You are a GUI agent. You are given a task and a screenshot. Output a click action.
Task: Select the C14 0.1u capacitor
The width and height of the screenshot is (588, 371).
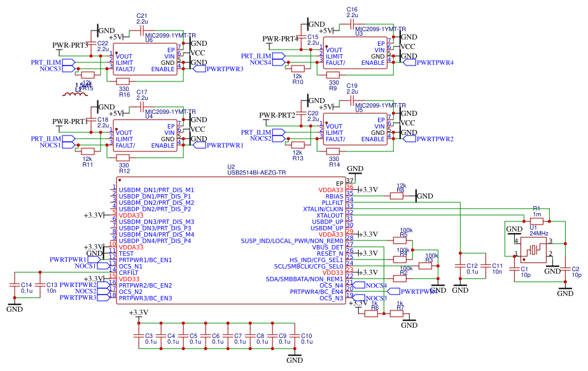coord(15,284)
